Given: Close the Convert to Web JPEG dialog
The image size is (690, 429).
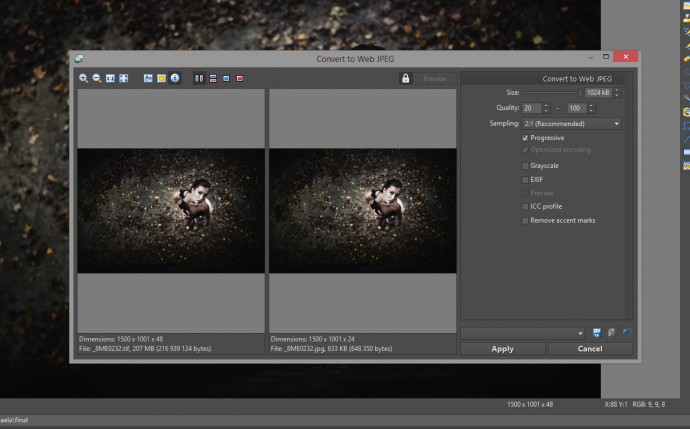Looking at the screenshot, I should 626,56.
